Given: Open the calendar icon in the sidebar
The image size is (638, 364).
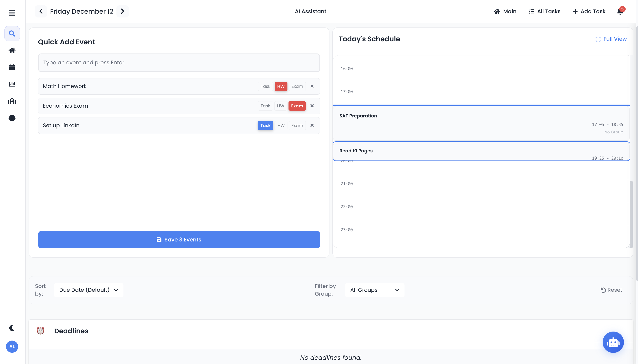Looking at the screenshot, I should click(12, 67).
